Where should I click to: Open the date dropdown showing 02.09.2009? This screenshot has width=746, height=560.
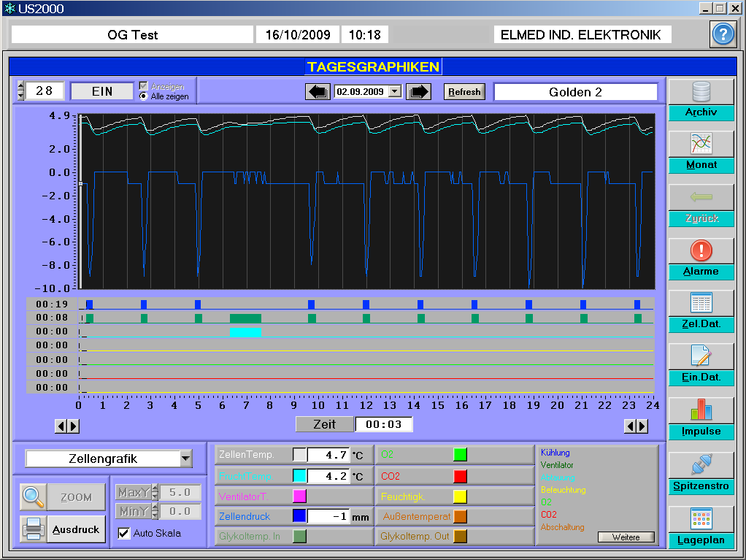pos(396,91)
